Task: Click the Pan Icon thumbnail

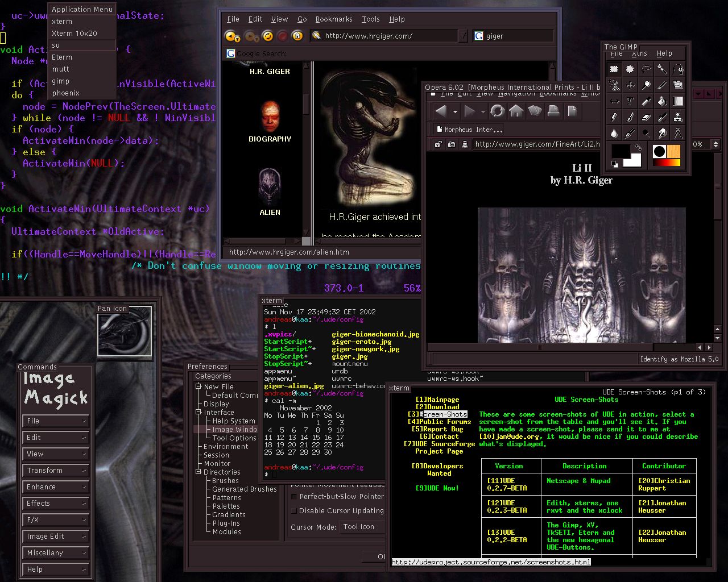Action: click(x=125, y=331)
